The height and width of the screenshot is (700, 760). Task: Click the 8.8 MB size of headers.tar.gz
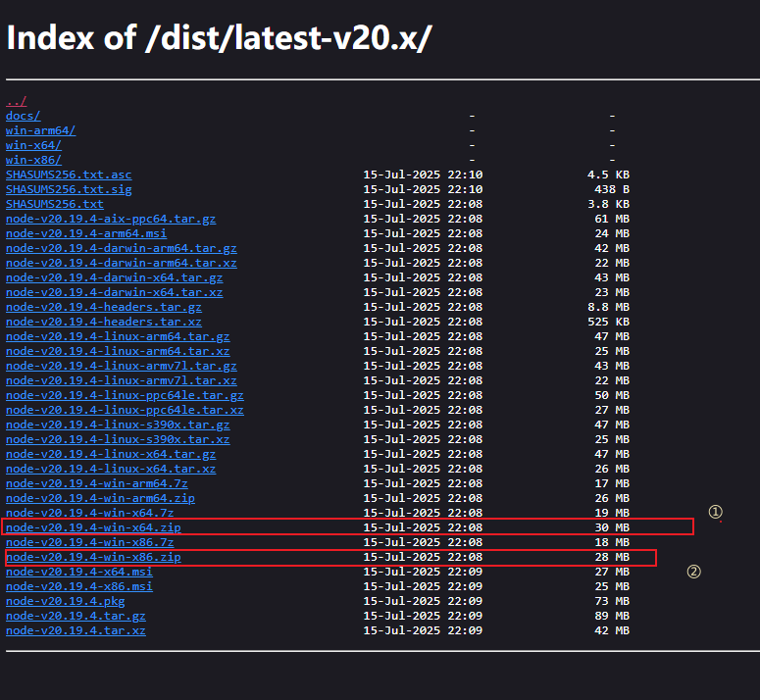pos(608,307)
